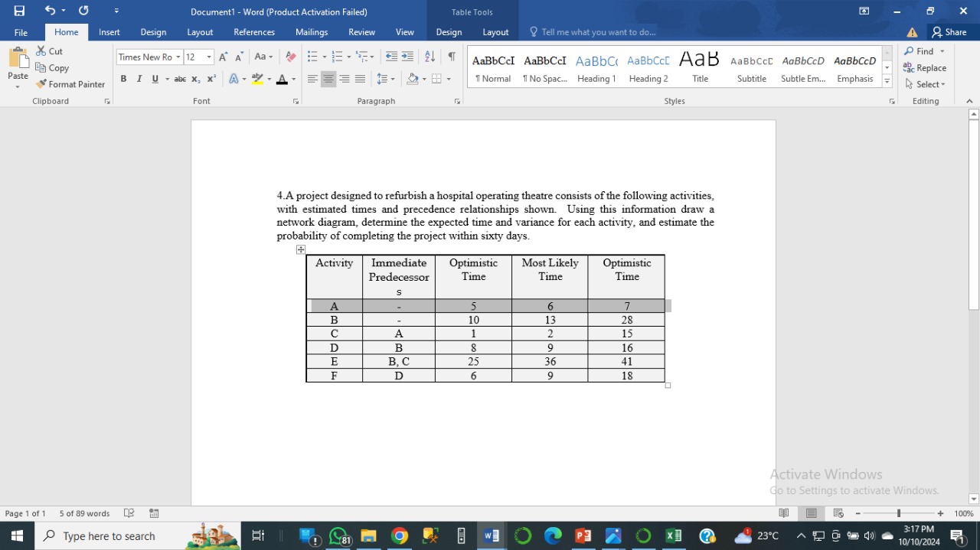This screenshot has height=550, width=980.
Task: Open the font name dropdown
Action: point(178,57)
